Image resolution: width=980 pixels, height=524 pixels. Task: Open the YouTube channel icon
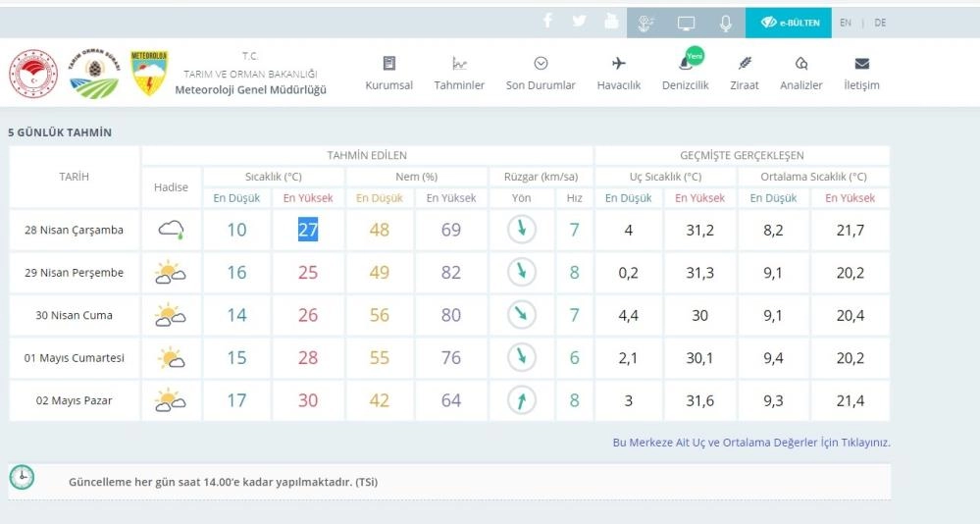pyautogui.click(x=611, y=22)
